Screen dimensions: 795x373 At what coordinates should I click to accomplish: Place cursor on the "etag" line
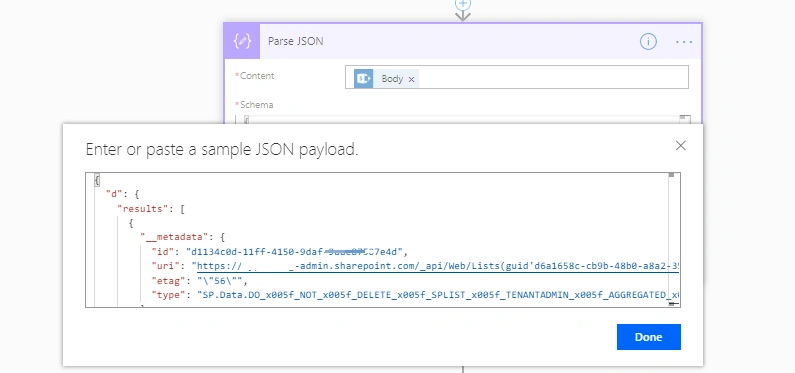pos(199,281)
